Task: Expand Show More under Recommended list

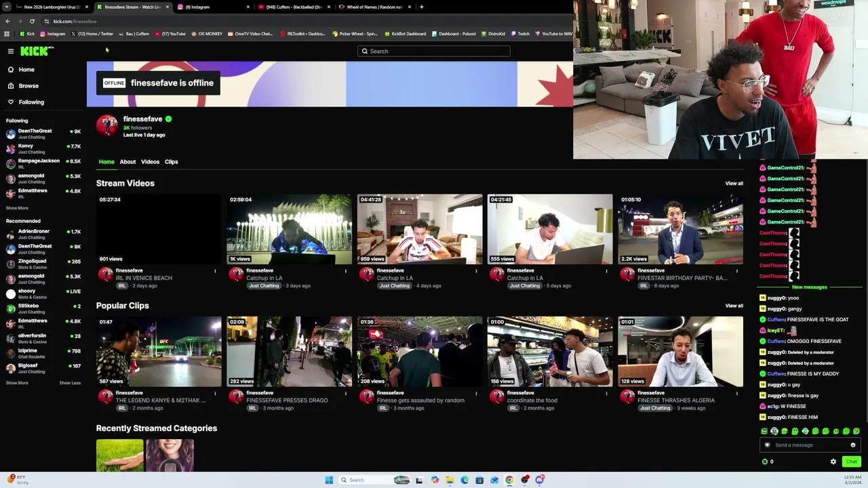Action: pyautogui.click(x=17, y=383)
